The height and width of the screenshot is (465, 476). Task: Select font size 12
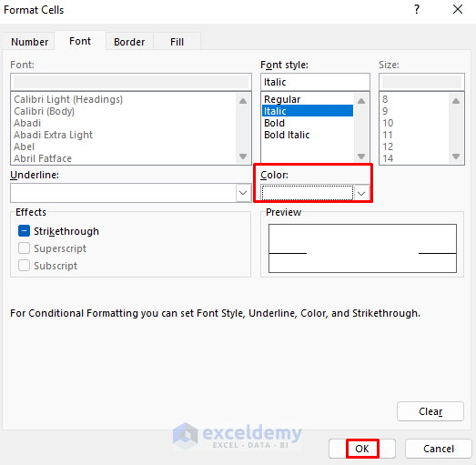[388, 147]
